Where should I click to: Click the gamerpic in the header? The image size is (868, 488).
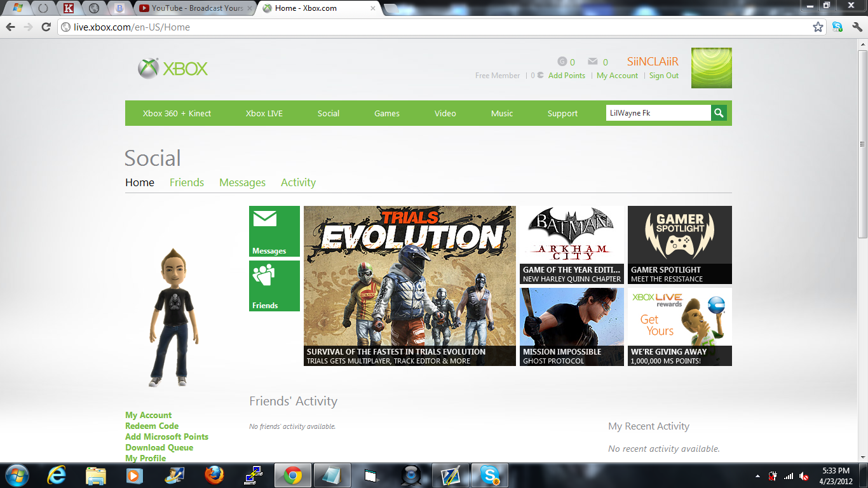click(x=712, y=68)
